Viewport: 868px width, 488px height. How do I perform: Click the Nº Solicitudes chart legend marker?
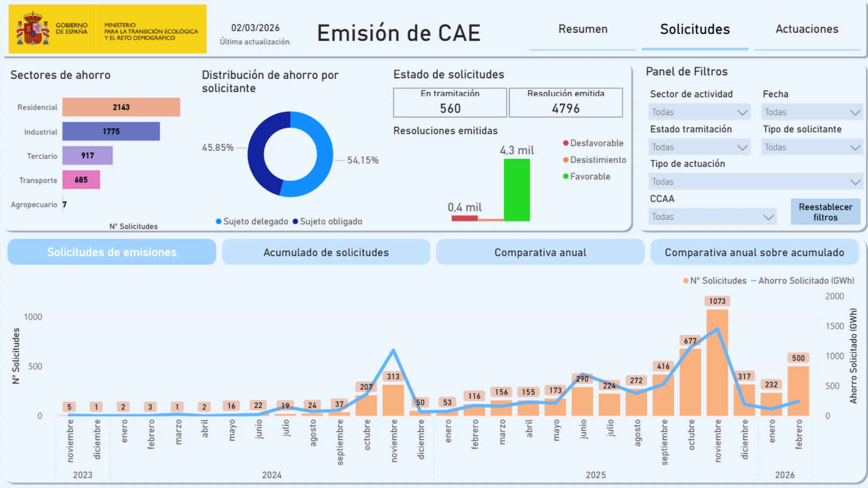[x=685, y=281]
